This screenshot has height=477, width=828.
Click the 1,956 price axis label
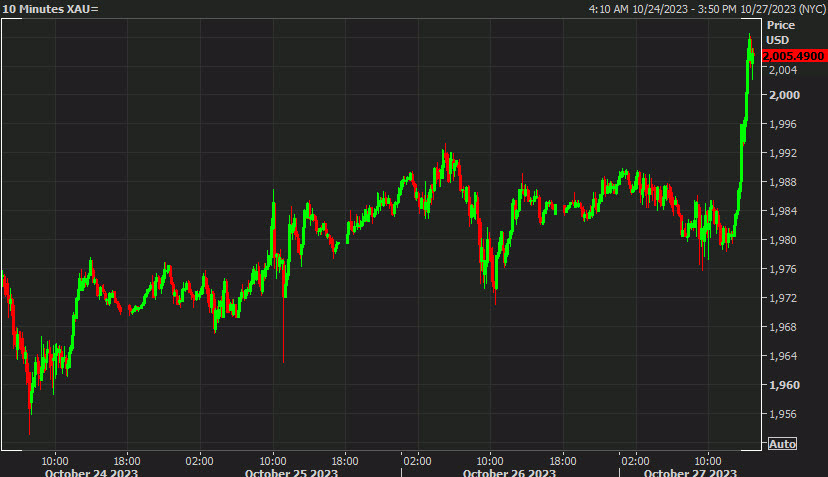pos(784,415)
